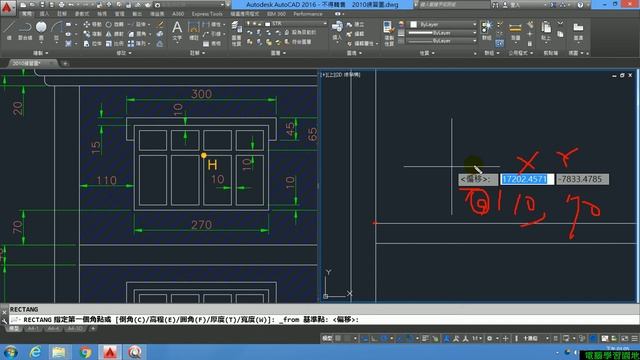
Task: Click the Scale tool
Action: (115, 43)
